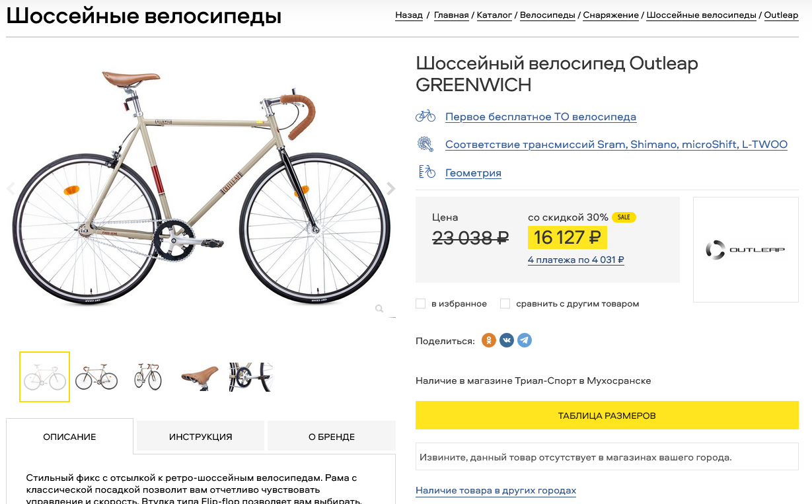Select the brown saddle thumbnail

click(x=200, y=377)
